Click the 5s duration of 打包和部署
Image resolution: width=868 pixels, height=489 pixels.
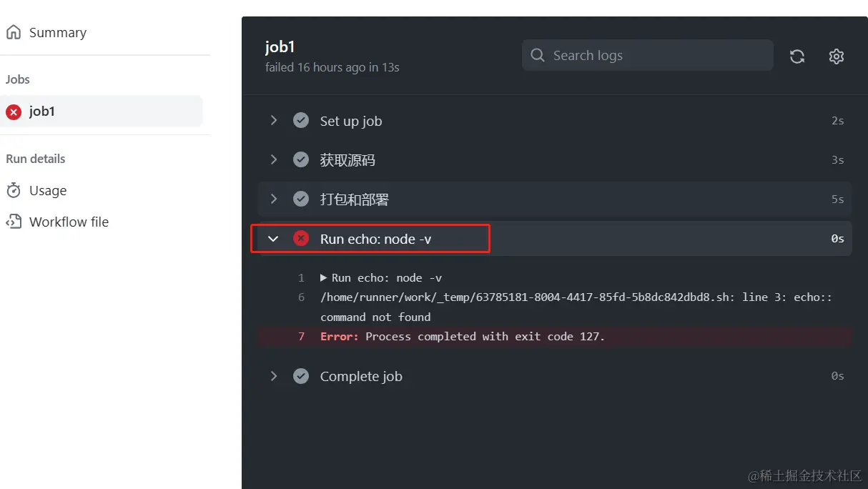point(837,199)
